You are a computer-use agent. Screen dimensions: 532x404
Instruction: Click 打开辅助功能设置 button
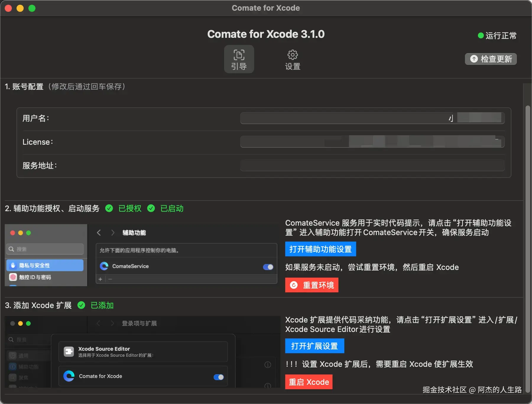click(321, 249)
